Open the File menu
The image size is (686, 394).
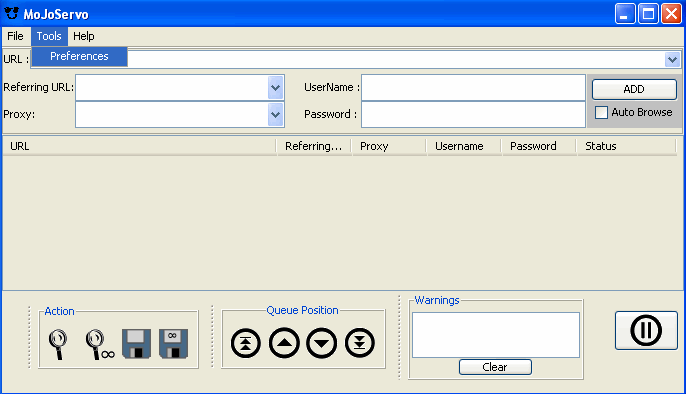pyautogui.click(x=15, y=36)
